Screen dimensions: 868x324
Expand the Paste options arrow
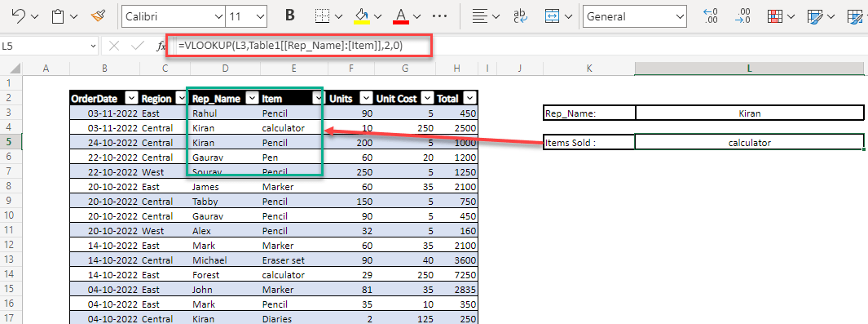[74, 16]
